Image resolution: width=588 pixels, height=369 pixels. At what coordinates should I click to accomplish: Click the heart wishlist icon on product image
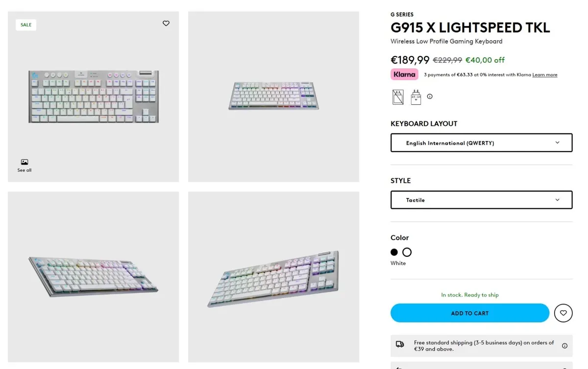tap(166, 23)
